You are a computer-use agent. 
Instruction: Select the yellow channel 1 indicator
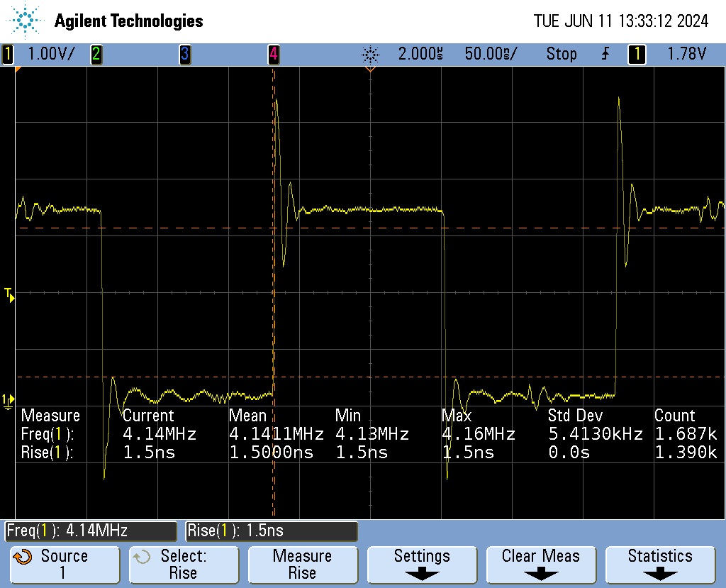point(8,54)
